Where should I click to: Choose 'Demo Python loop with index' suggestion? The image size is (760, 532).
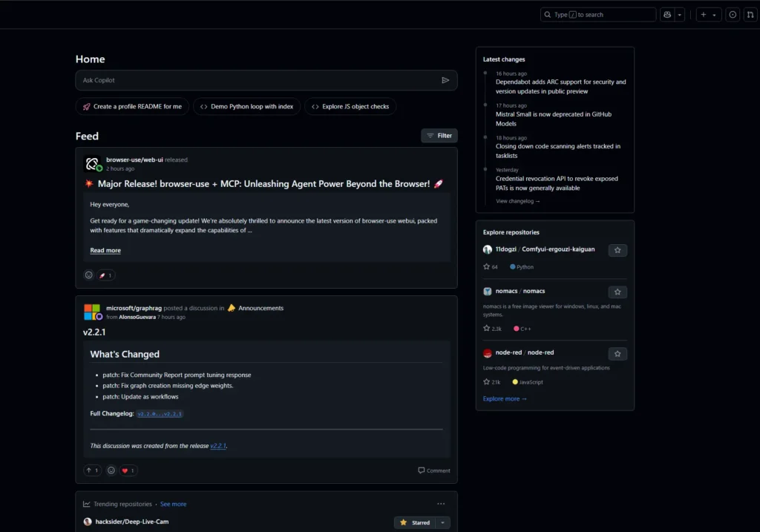click(246, 107)
